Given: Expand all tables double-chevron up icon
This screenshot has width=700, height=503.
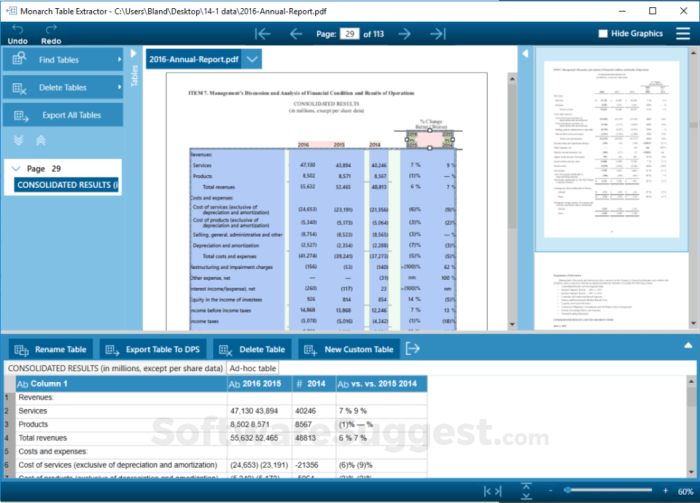Looking at the screenshot, I should pos(41,141).
